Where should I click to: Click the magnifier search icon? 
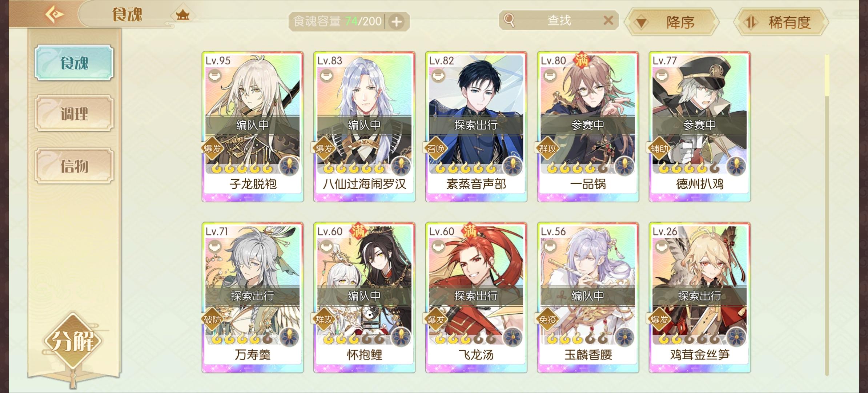tap(509, 20)
